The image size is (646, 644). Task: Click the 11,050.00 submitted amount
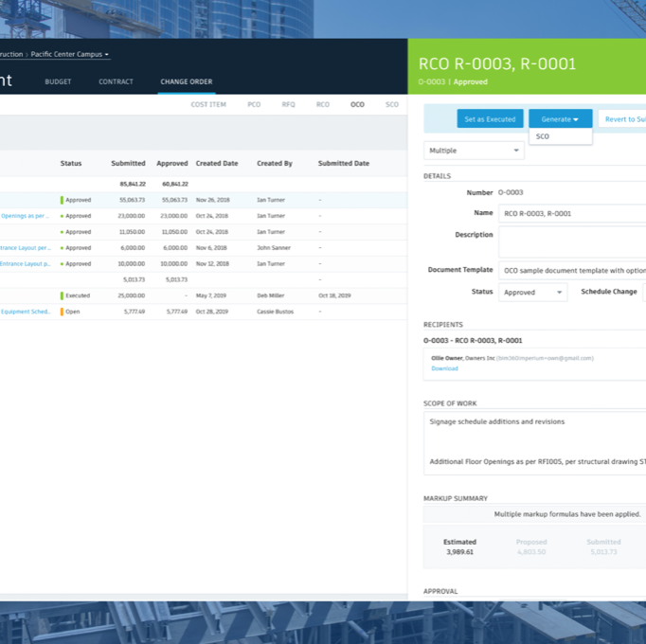133,232
